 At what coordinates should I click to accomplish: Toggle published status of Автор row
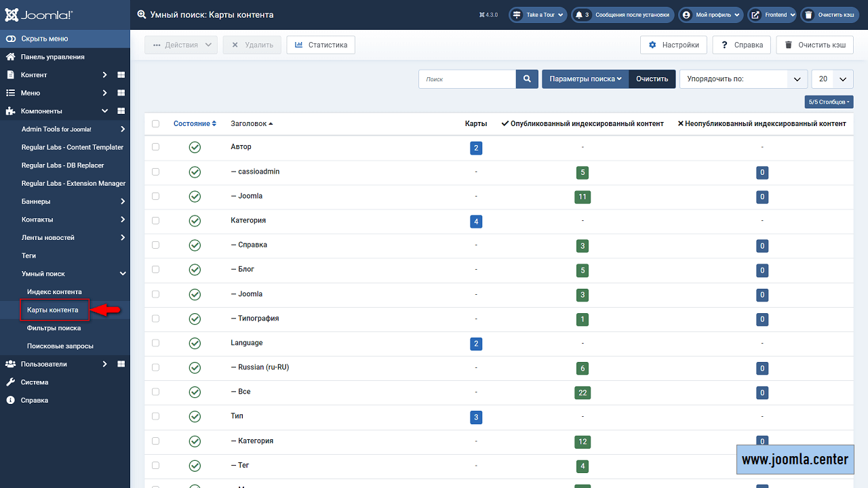(195, 147)
